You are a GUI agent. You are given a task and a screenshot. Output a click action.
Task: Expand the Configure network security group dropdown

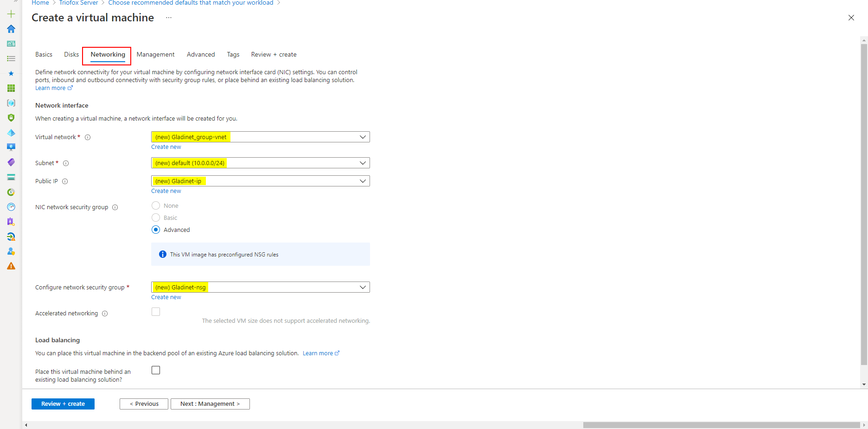click(261, 287)
